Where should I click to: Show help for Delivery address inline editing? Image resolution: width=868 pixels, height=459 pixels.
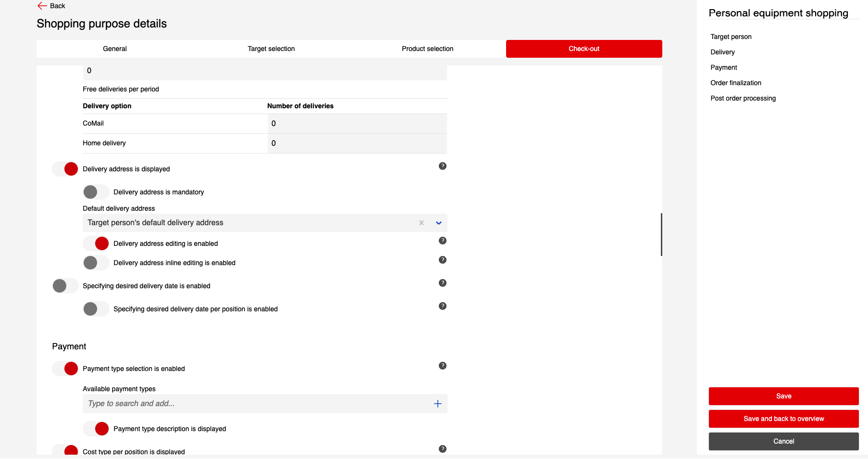point(442,260)
